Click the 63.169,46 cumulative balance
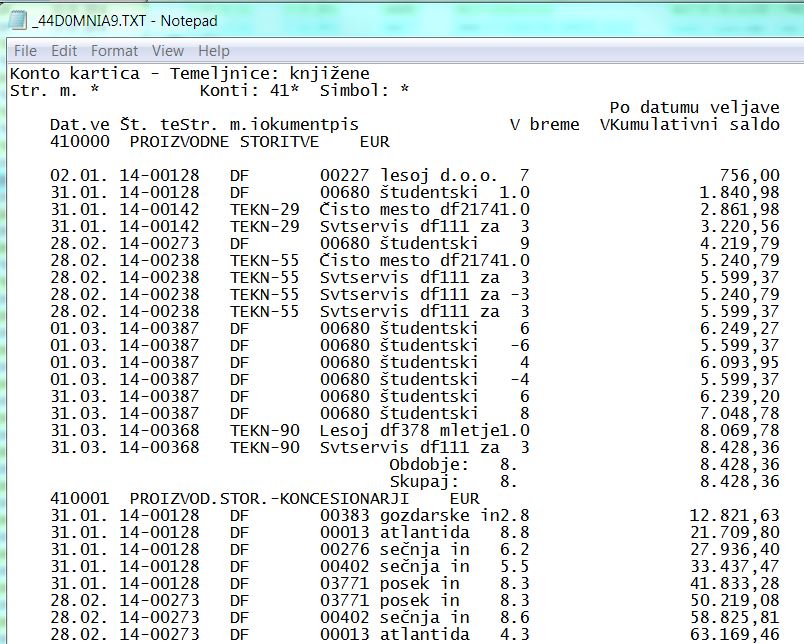 click(x=734, y=634)
